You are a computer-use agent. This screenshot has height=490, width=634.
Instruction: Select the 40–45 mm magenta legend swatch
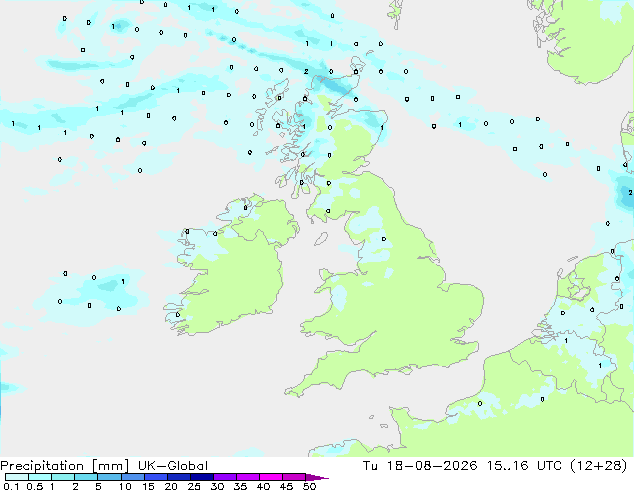click(271, 477)
